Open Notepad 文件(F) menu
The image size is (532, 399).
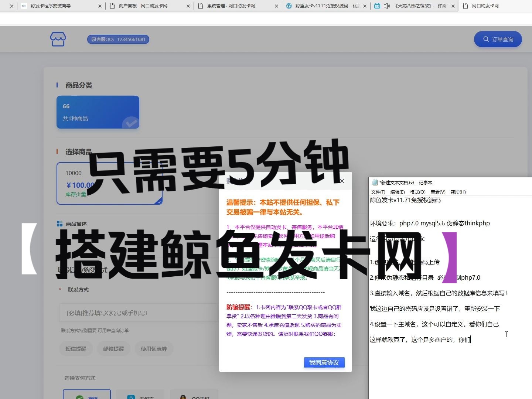(378, 192)
